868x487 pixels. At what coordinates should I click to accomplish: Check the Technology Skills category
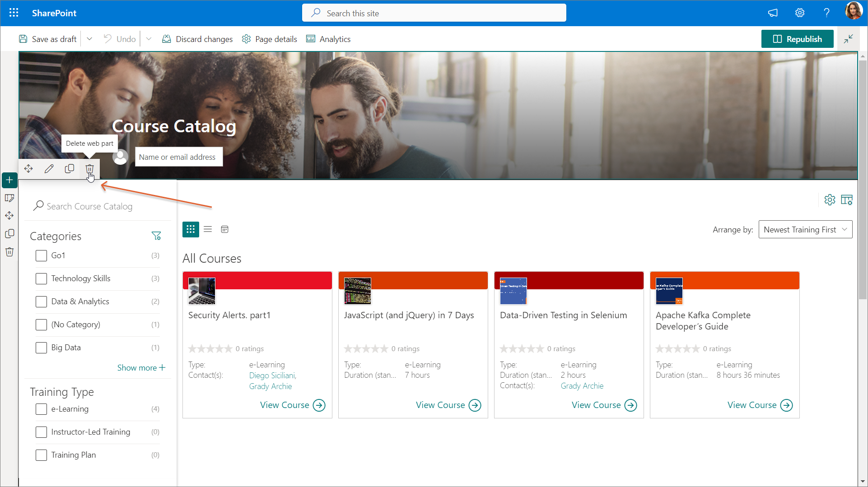[x=41, y=279]
